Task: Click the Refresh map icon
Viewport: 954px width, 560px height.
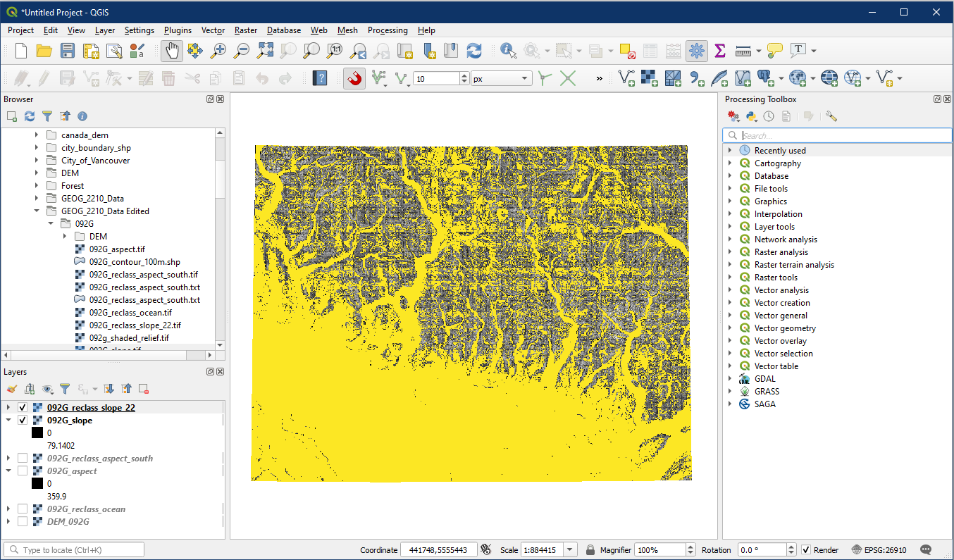Action: click(x=474, y=51)
